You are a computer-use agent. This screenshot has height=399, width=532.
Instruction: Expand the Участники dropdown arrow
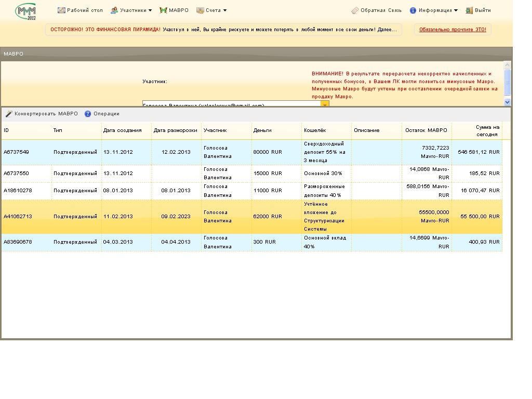click(150, 10)
